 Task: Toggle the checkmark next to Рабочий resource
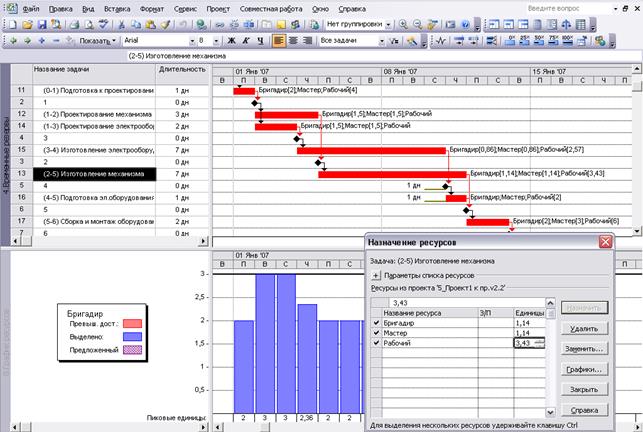click(x=376, y=343)
